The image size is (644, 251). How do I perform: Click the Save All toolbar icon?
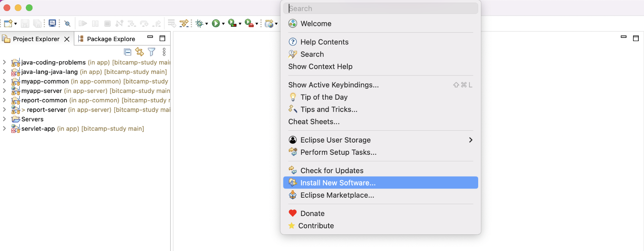point(37,24)
